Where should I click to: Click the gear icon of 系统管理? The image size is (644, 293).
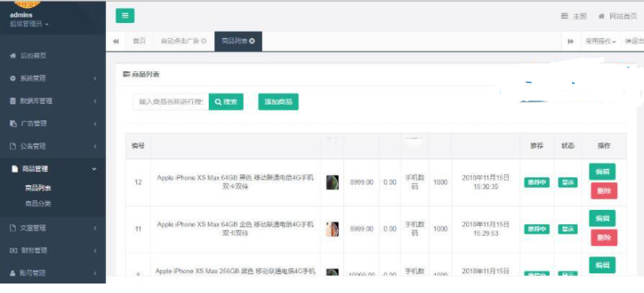pyautogui.click(x=13, y=78)
